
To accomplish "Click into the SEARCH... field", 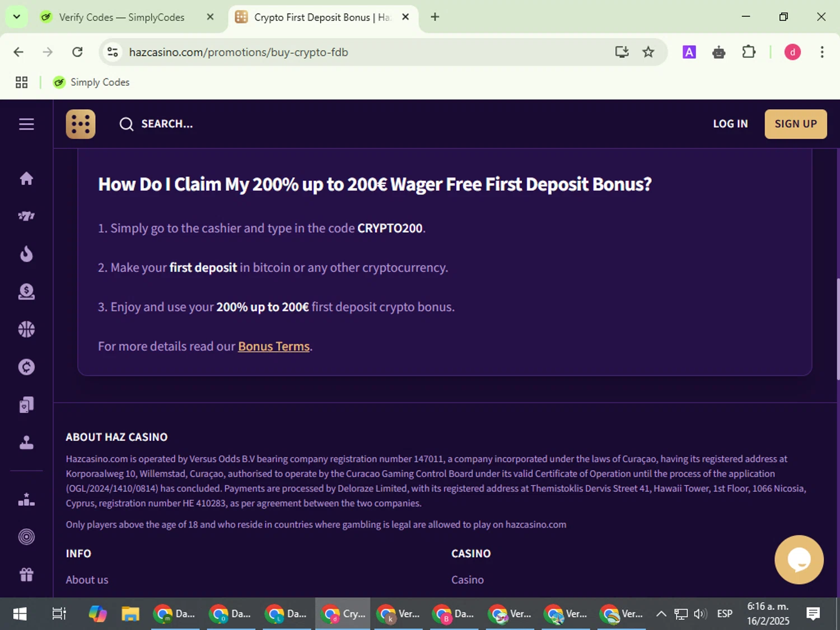I will pyautogui.click(x=167, y=124).
